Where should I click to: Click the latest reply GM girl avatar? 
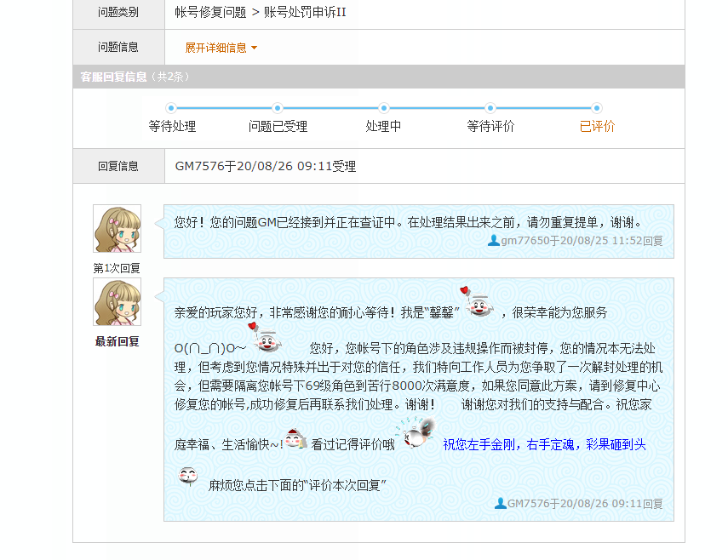[x=117, y=301]
